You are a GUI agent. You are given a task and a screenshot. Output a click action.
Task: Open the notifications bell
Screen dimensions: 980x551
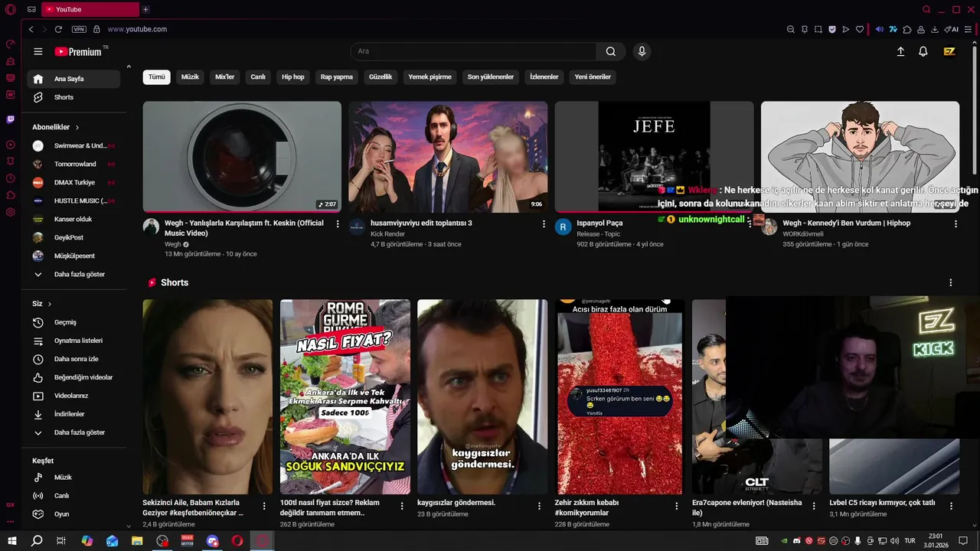click(923, 51)
